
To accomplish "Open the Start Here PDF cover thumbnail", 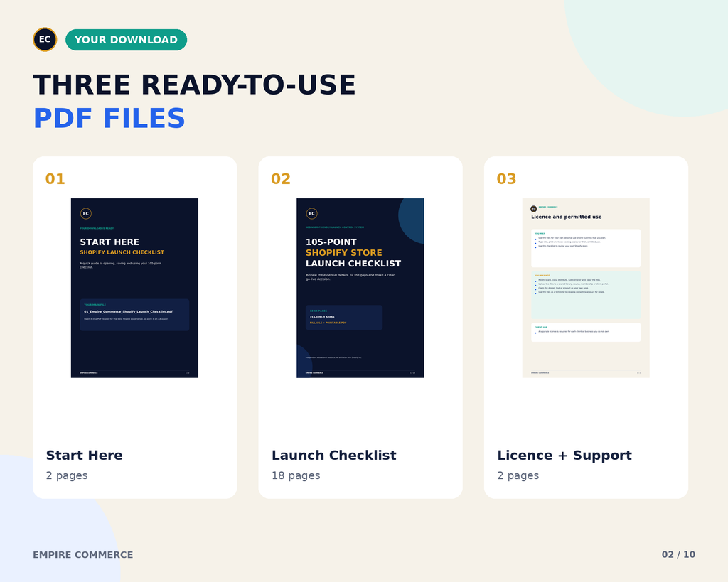I will click(134, 288).
